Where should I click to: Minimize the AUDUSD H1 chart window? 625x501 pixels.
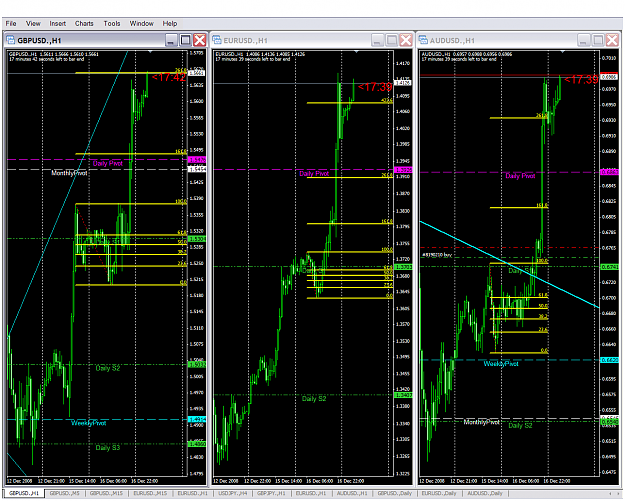[584, 40]
